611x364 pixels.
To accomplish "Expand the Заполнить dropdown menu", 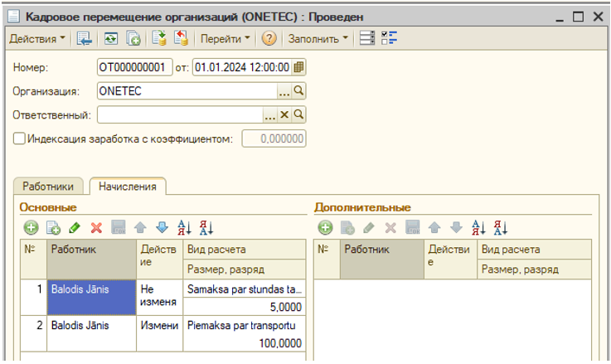I will (318, 39).
